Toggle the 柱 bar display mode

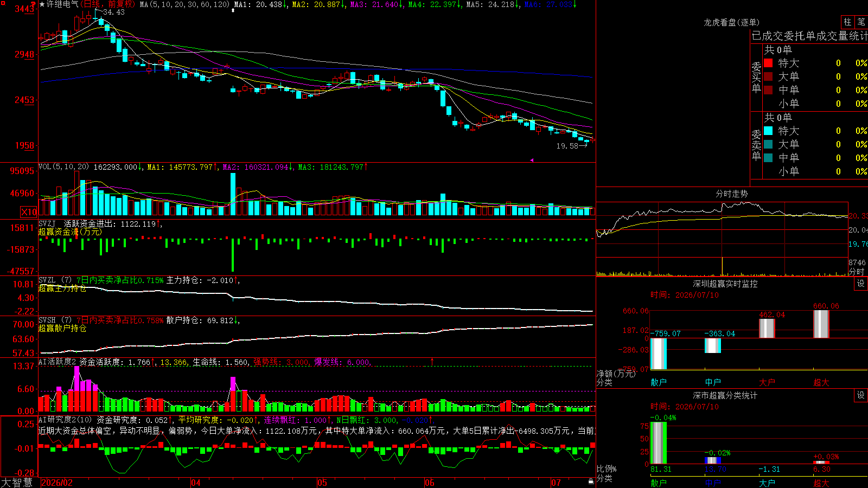tap(847, 22)
